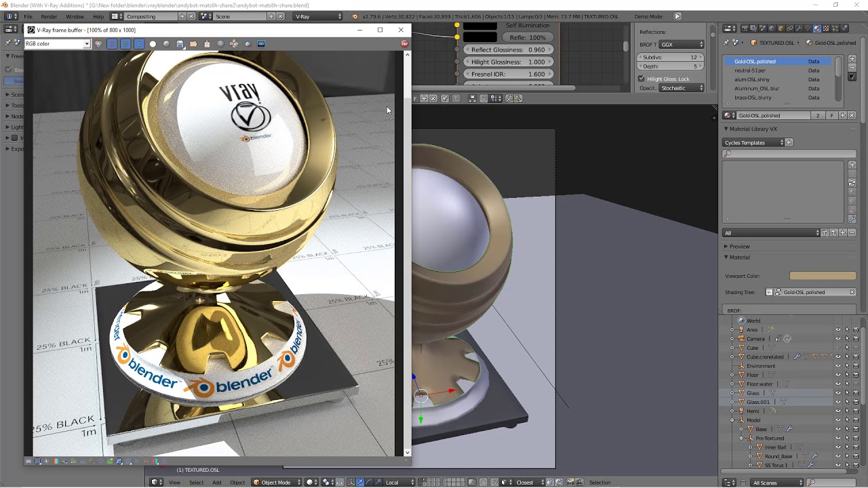Open Texture tab checker icon in properties

[825, 28]
